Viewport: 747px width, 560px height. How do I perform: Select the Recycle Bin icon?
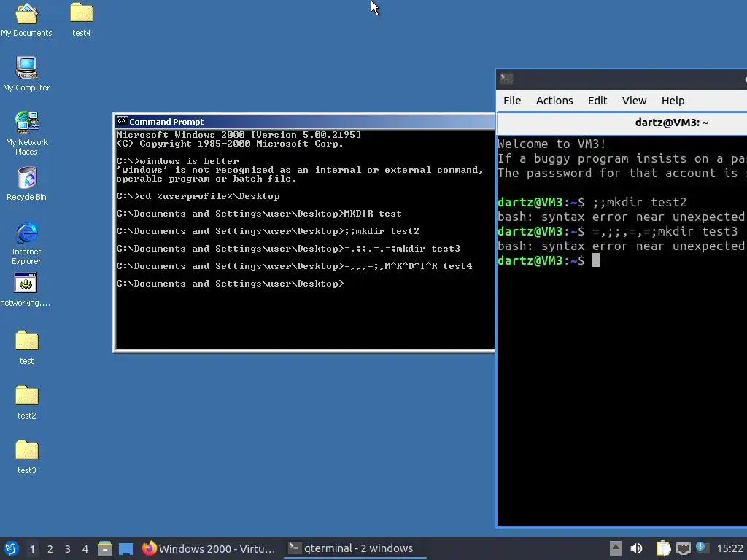coord(26,183)
